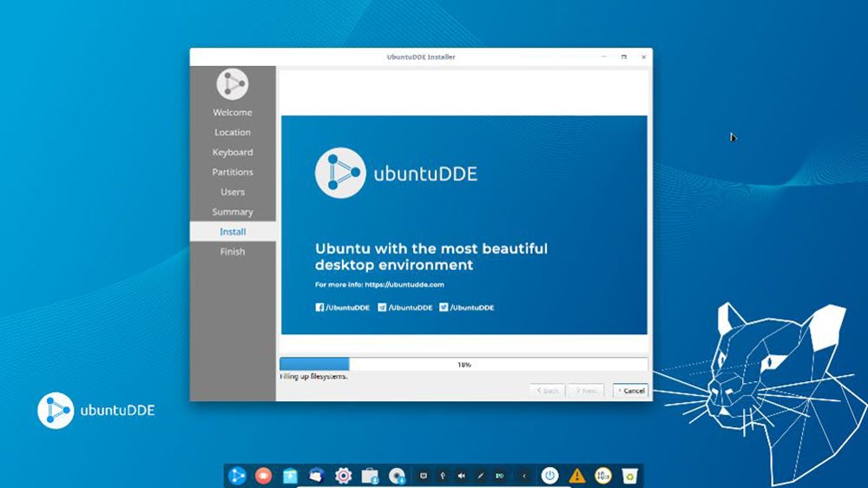Viewport: 868px width, 488px height.
Task: Minimize the UbuntuDDE Installer window
Action: 604,57
